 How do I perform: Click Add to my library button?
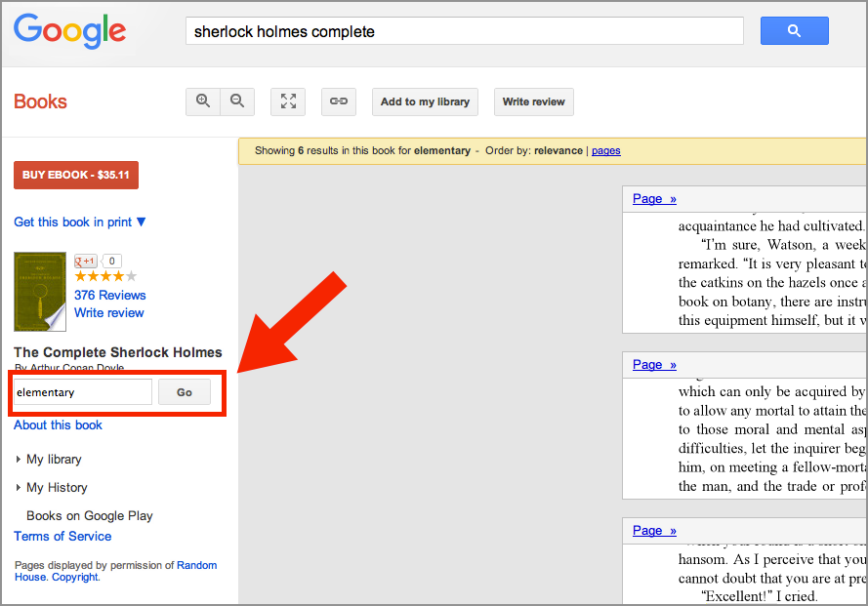pos(425,101)
